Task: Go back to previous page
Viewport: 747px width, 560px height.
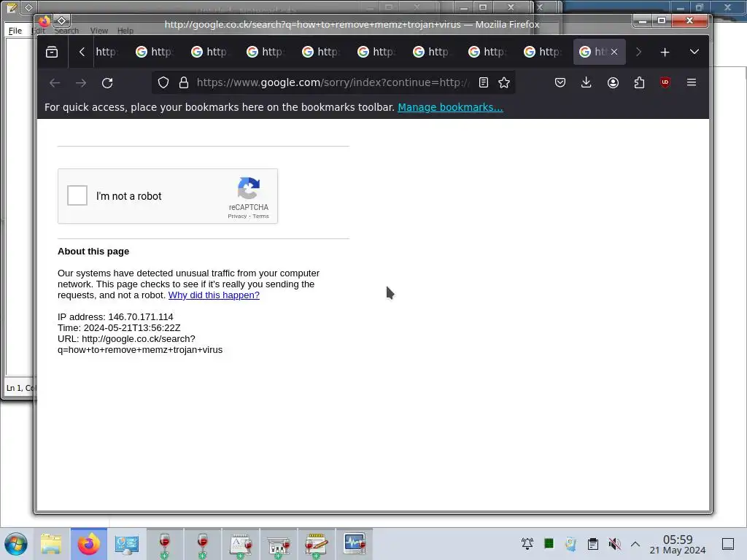Action: click(55, 83)
